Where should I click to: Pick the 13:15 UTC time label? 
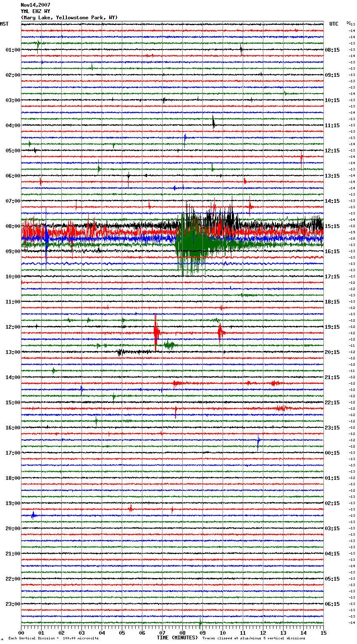click(332, 176)
